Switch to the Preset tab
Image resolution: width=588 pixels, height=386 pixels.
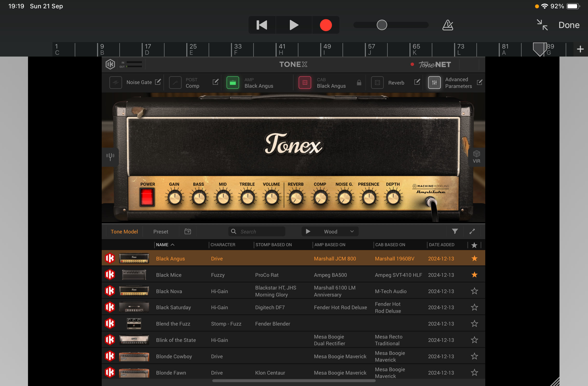click(161, 232)
